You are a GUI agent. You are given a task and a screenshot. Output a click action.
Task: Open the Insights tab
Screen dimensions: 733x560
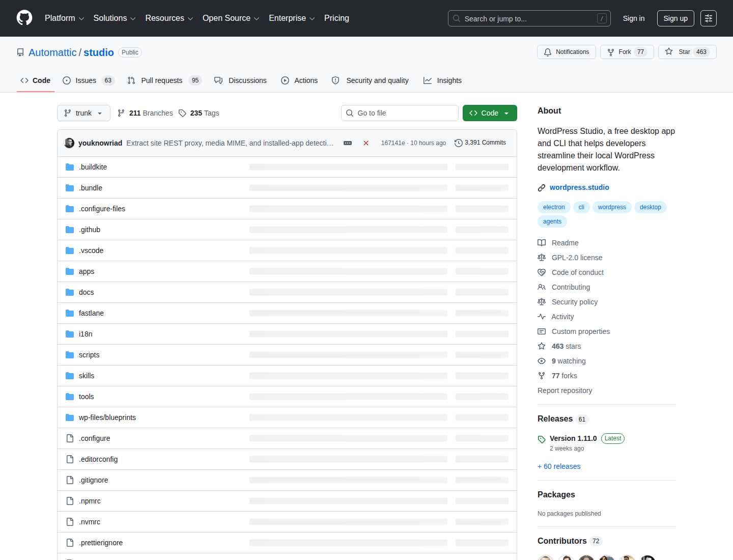click(x=442, y=80)
